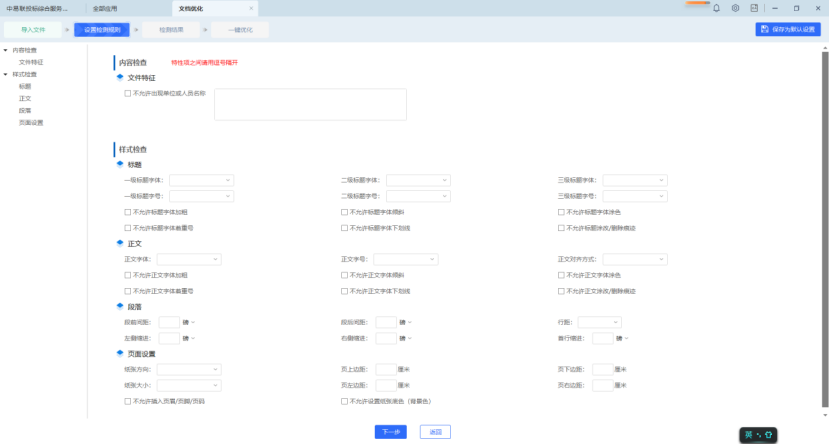Viewport: 830px width, 445px height.
Task: Tick 不允许插入页眉/页脚/页码 checkbox
Action: point(127,401)
